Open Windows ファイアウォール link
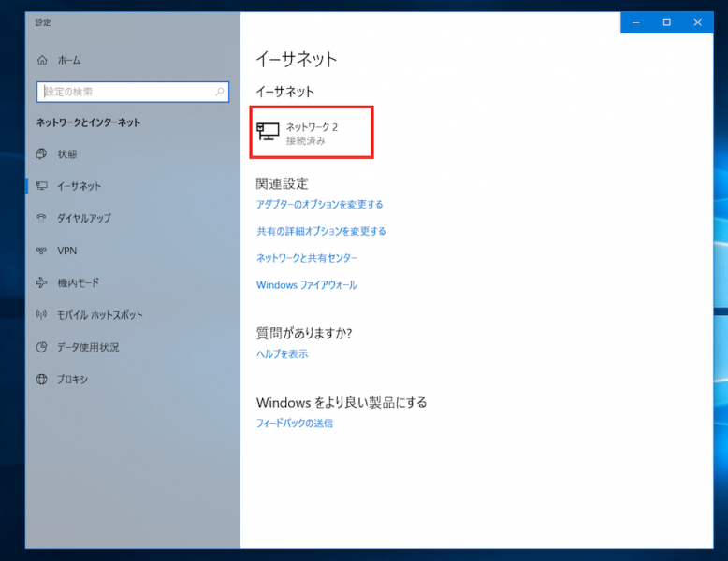728x561 pixels. (307, 285)
